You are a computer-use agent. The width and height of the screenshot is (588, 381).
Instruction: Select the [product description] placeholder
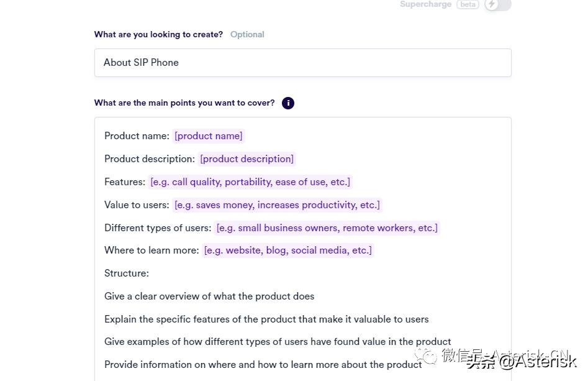pyautogui.click(x=247, y=159)
